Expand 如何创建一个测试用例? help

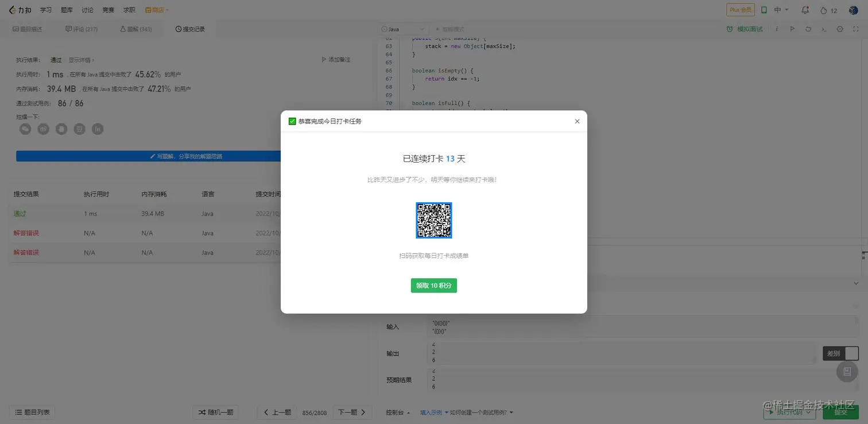482,413
